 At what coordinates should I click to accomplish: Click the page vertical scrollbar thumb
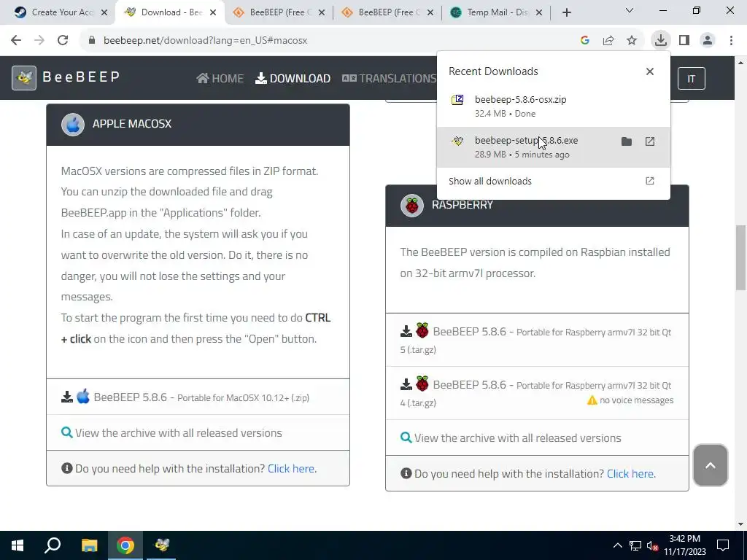tap(741, 257)
